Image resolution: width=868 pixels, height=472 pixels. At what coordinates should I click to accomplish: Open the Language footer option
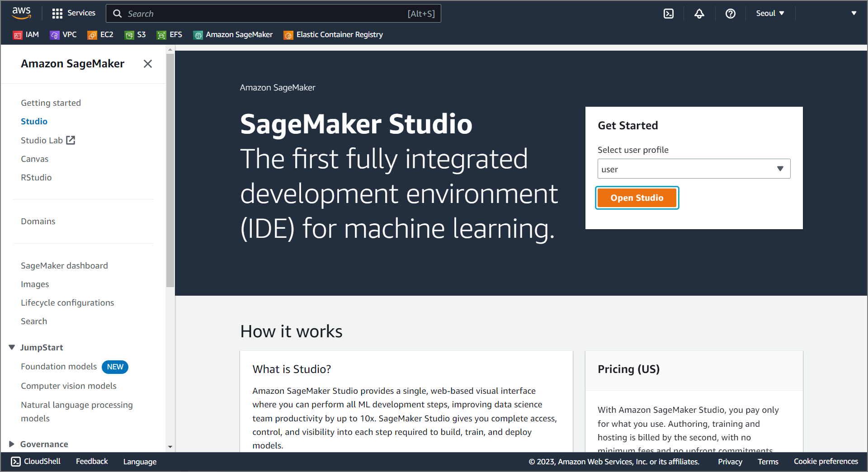point(140,462)
